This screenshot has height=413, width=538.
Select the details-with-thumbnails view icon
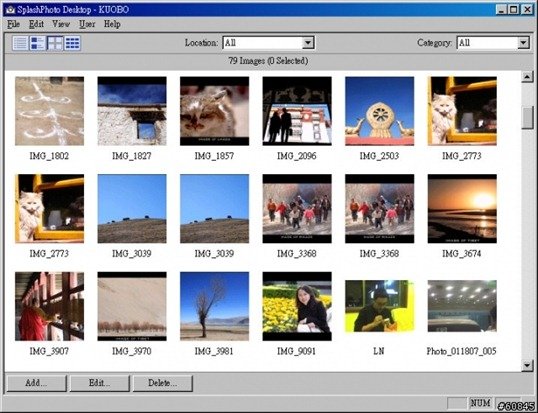pyautogui.click(x=37, y=43)
